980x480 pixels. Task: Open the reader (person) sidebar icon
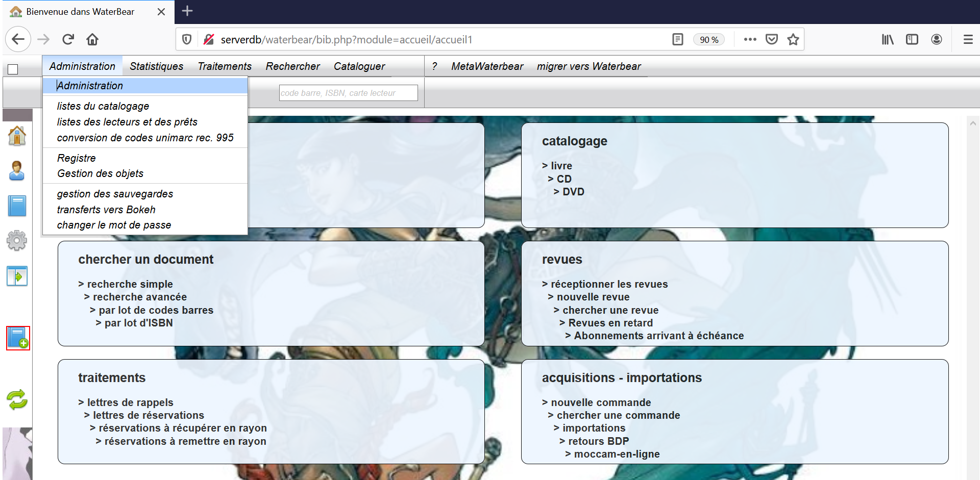coord(17,171)
